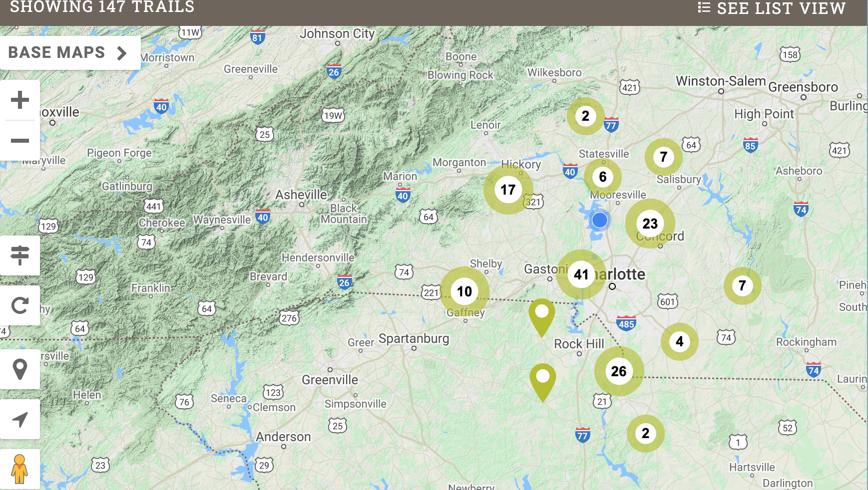The width and height of the screenshot is (868, 490).
Task: Click the Rockingham town label
Action: click(806, 342)
